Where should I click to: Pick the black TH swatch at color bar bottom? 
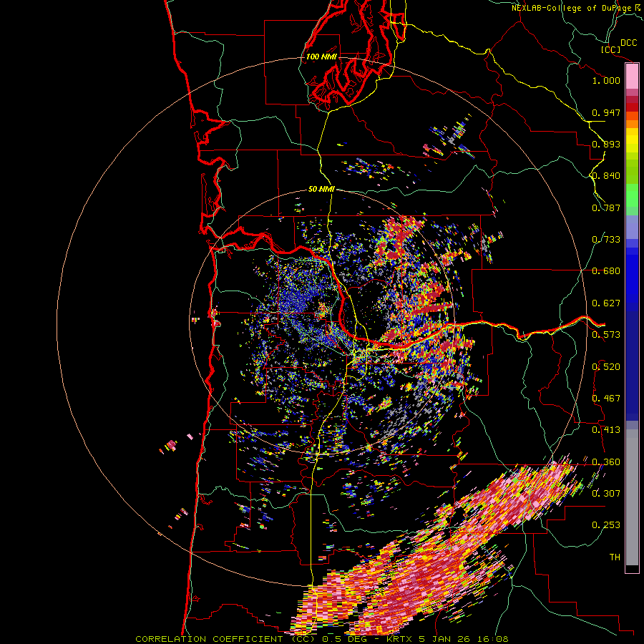coord(632,568)
